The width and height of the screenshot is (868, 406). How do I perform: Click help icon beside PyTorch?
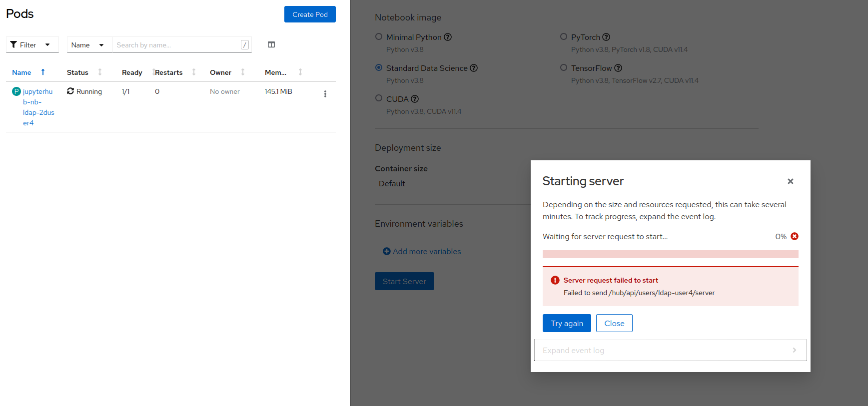click(606, 37)
